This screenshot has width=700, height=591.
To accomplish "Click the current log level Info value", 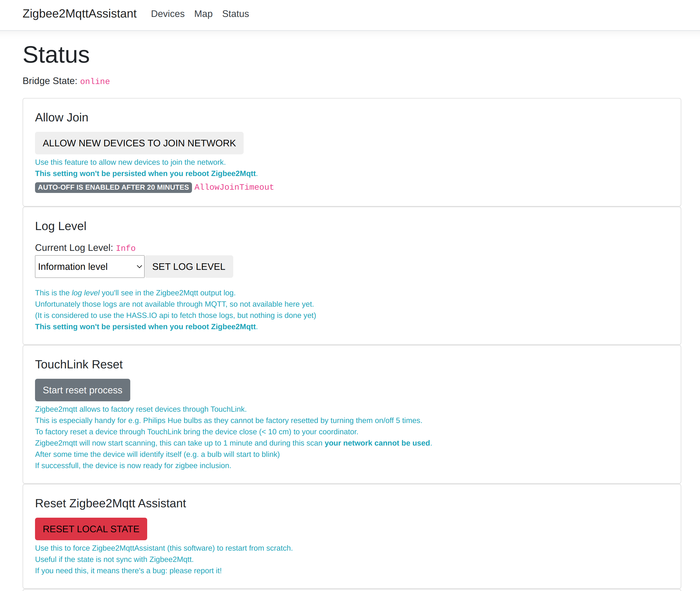I will [126, 248].
